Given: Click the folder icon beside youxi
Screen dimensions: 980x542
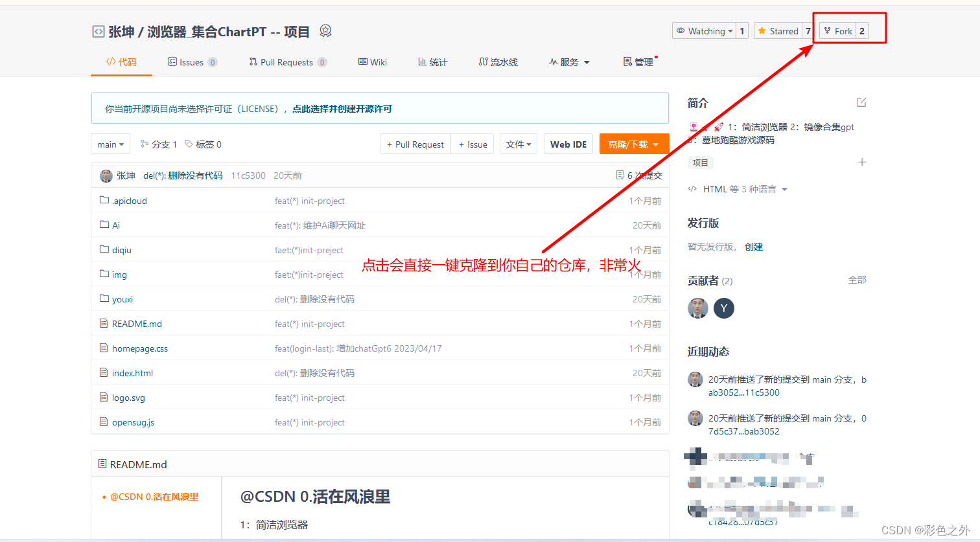Looking at the screenshot, I should (104, 299).
